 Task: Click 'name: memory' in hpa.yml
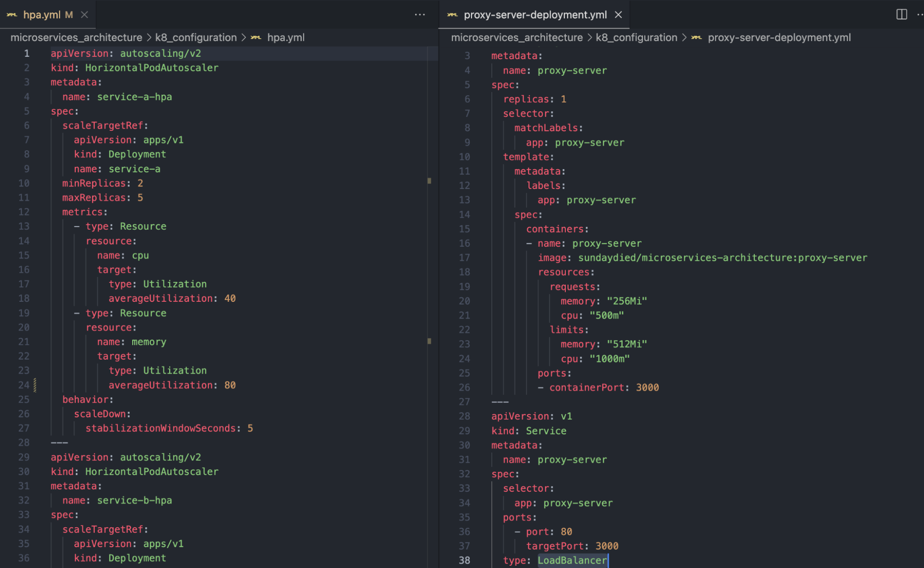click(x=132, y=342)
